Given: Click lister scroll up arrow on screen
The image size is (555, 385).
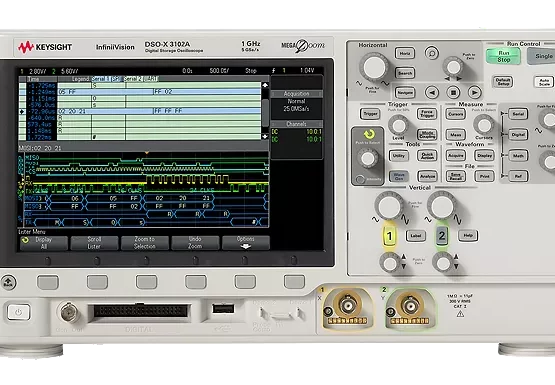Looking at the screenshot, I should (265, 85).
